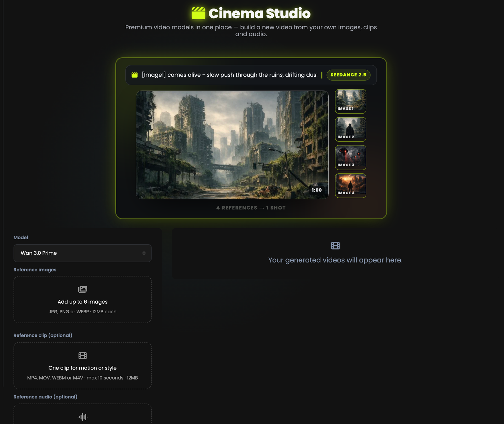Click the main ruined city preview video
The image size is (504, 424).
[232, 145]
